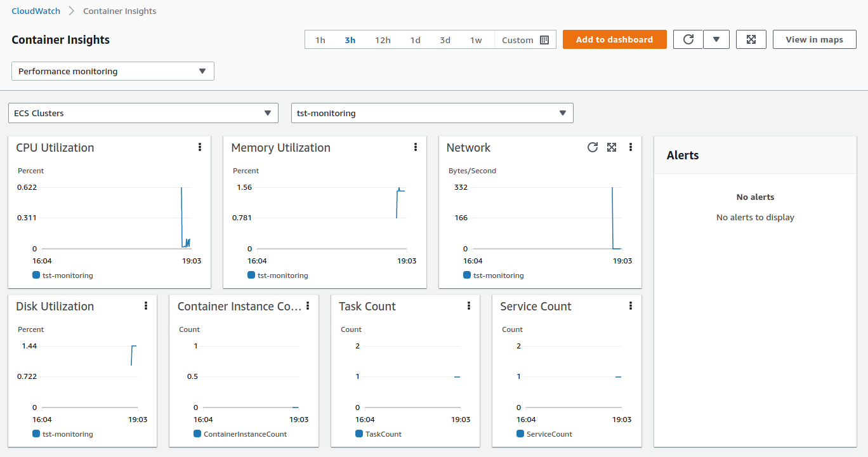The image size is (868, 457).
Task: Select the 12h time range
Action: 383,39
